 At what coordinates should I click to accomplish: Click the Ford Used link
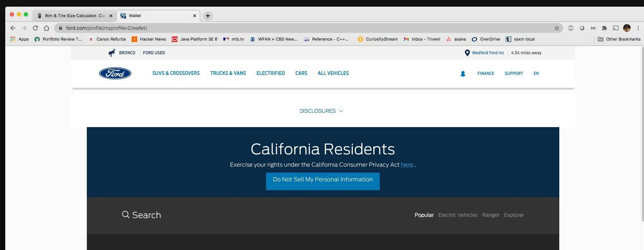coord(154,53)
